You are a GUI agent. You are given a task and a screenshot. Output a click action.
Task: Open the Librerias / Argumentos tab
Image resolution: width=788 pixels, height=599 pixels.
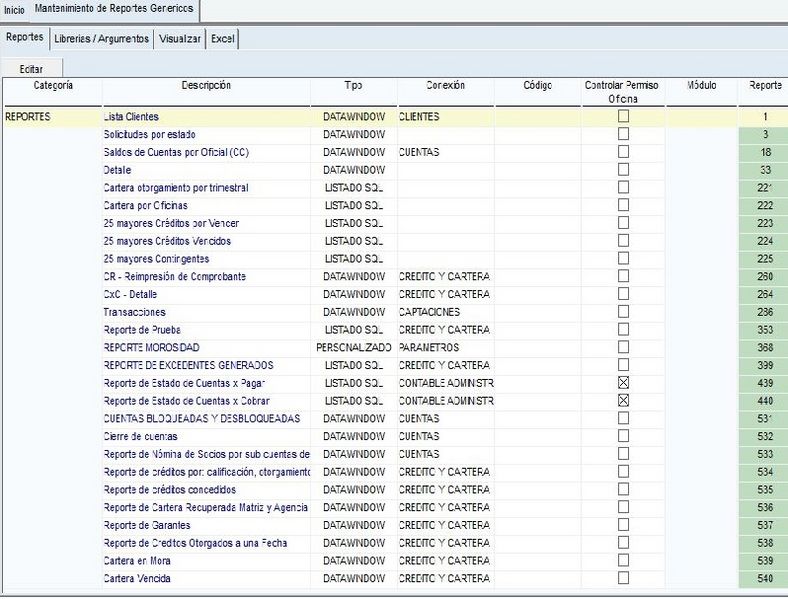101,39
